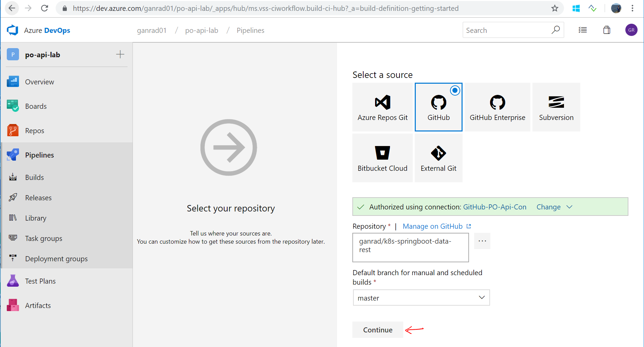Click the search magnifier icon
This screenshot has height=347, width=644.
point(555,30)
